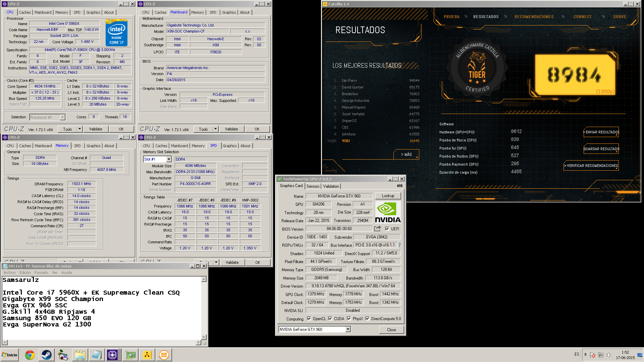Open the GPU selection dropdown in GPU-Z
Viewport: 644px width, 362px height.
pos(348,329)
